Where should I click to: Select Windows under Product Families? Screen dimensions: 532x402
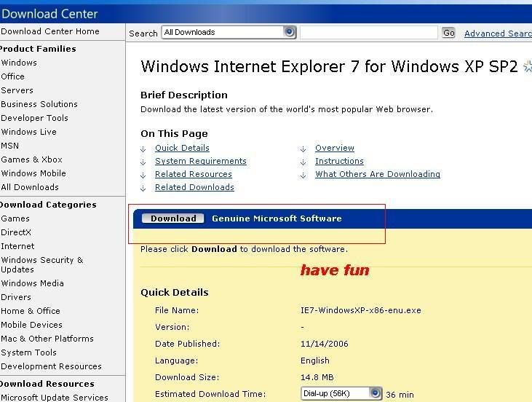pos(19,63)
